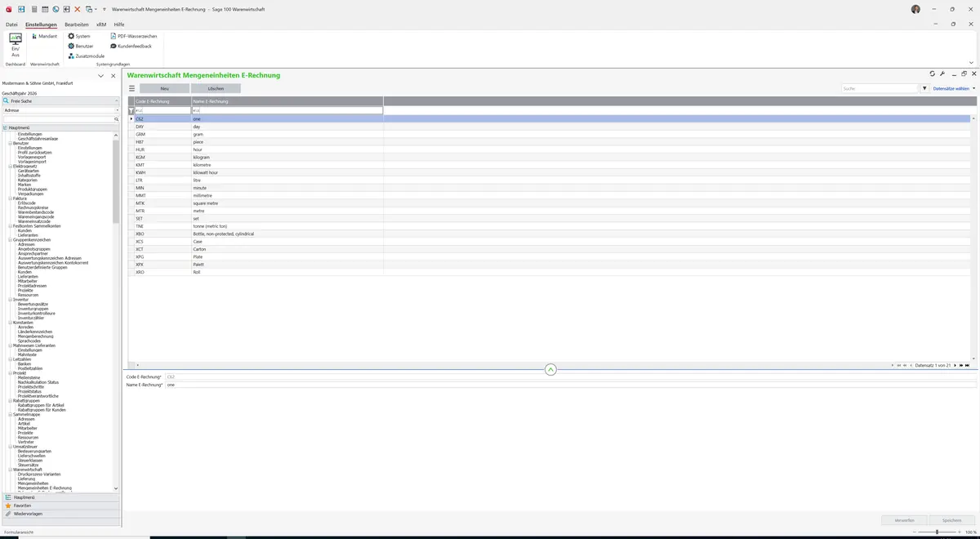The image size is (980, 539).
Task: Open Zusatzmodule in the ribbon
Action: (x=86, y=56)
